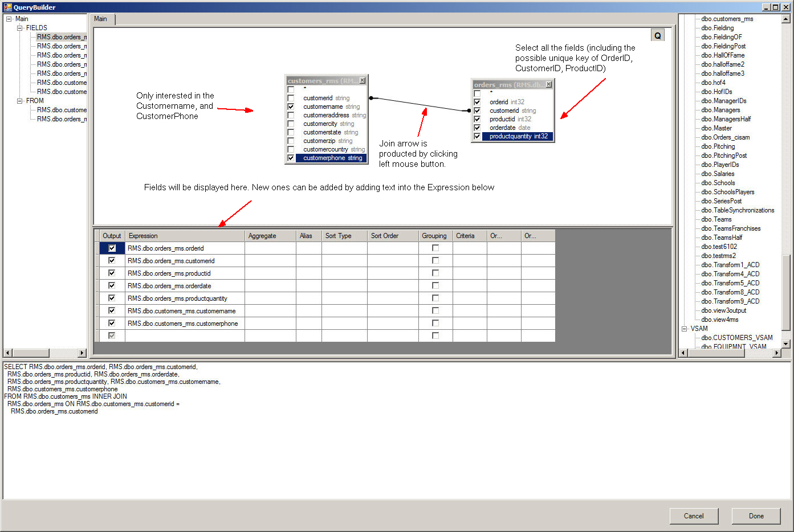Image resolution: width=794 pixels, height=532 pixels.
Task: Click right tree horizontal scroll right arrow
Action: click(776, 353)
